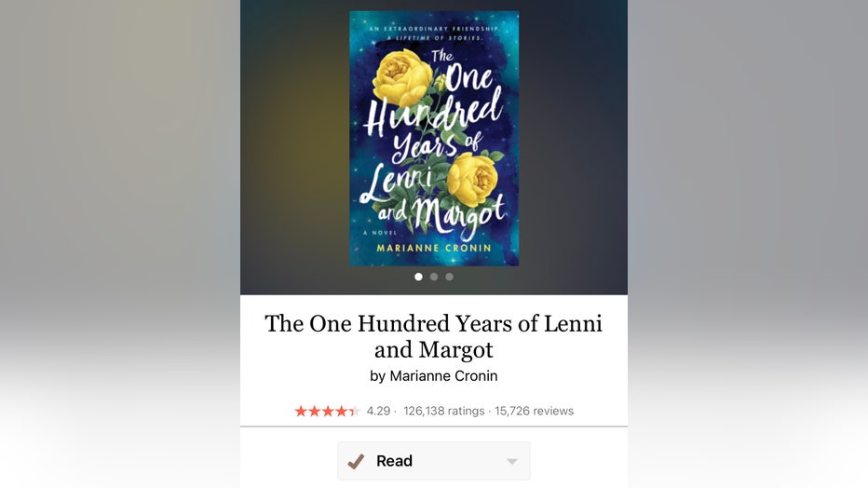Click the Read shelf status button
868x488 pixels.
[x=434, y=461]
